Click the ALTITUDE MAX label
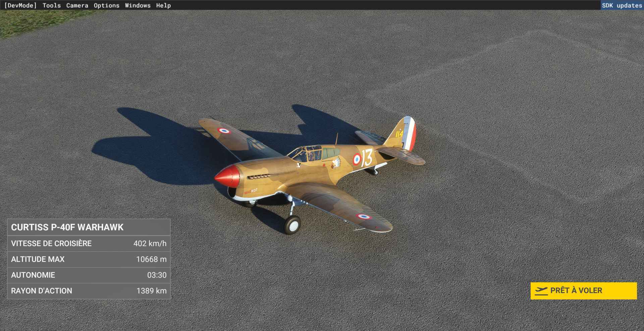The width and height of the screenshot is (644, 331). 38,259
